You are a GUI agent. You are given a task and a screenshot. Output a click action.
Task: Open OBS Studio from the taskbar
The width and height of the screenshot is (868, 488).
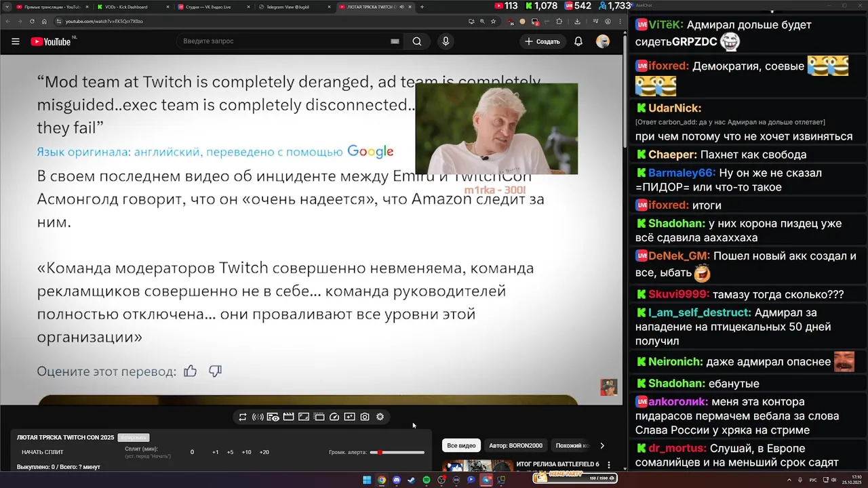click(441, 480)
